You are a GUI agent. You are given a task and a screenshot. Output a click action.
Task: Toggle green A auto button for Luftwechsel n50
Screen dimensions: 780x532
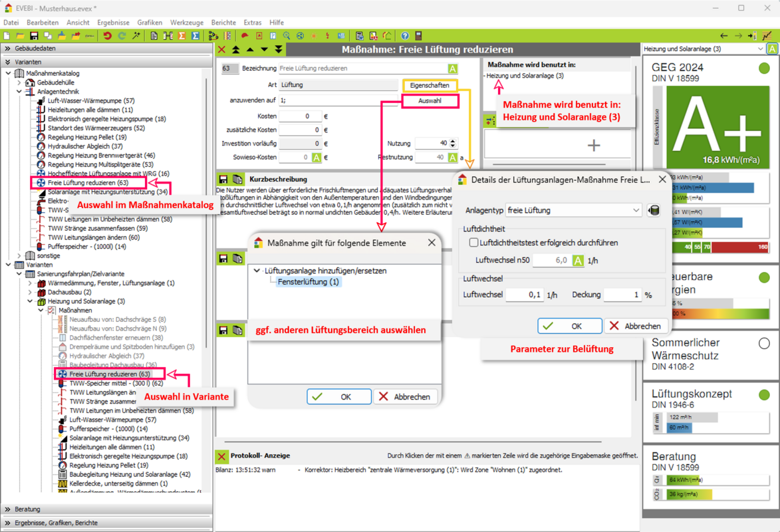[577, 261]
